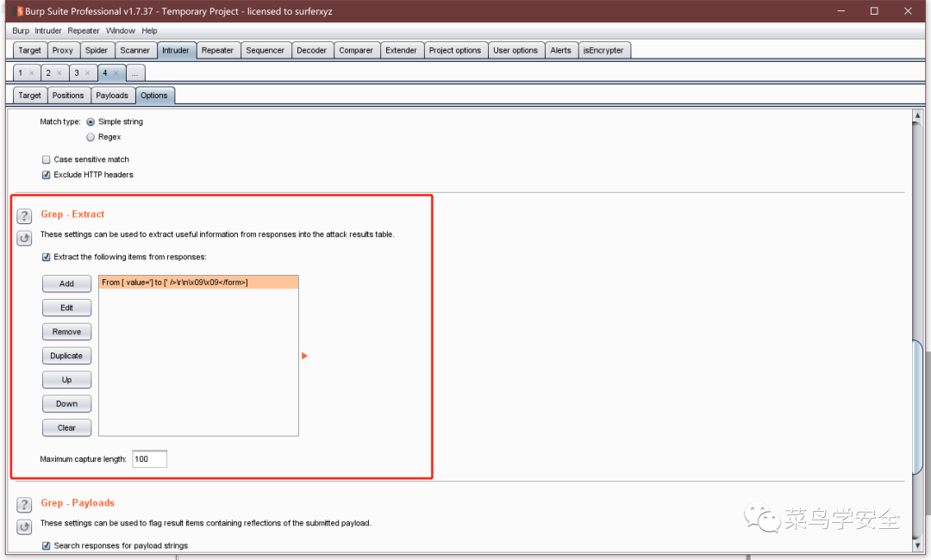
Task: Enable Case sensitive match checkbox
Action: tap(46, 159)
